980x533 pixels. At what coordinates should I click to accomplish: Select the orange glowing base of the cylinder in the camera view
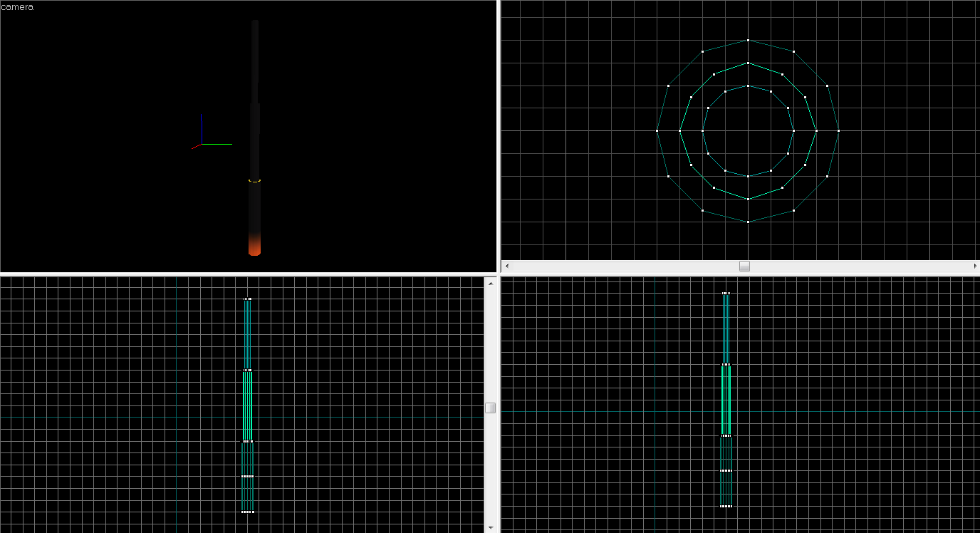254,246
